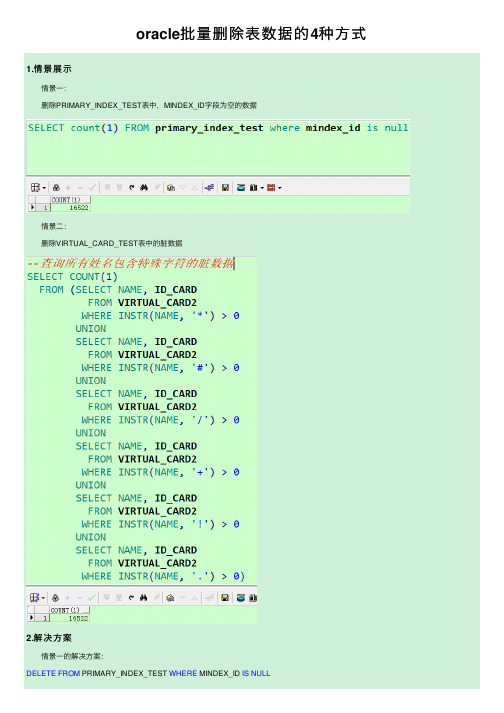Image resolution: width=504 pixels, height=713 pixels.
Task: Click binoculars find icon under VIRTUAL_CARD2 query
Action: 143,598
